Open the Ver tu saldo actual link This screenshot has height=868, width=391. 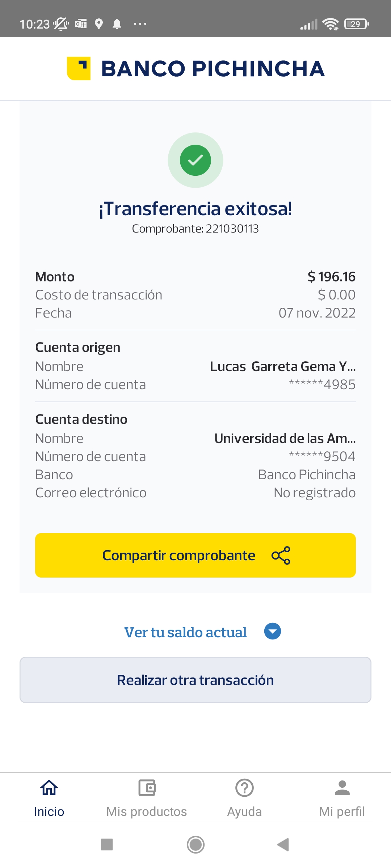coord(185,632)
